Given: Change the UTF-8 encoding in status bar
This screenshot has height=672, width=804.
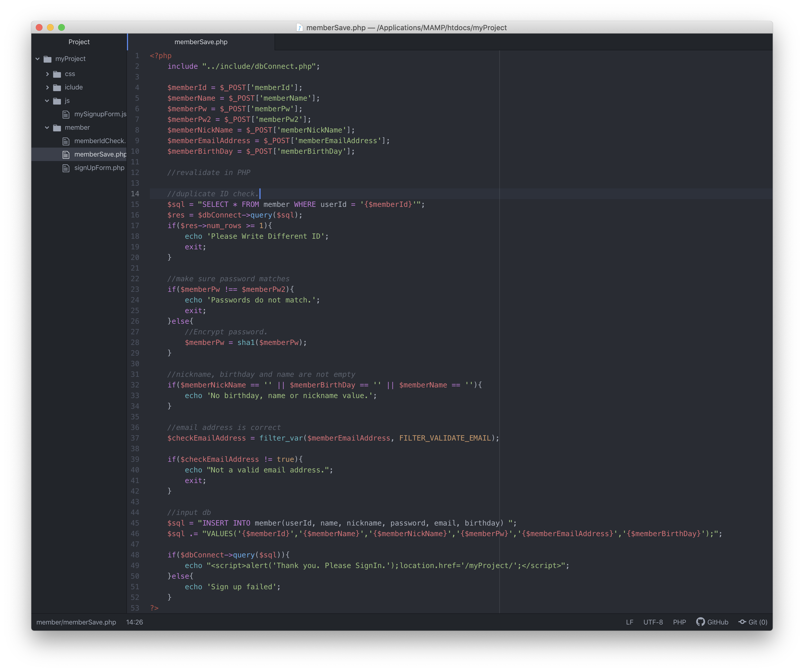Looking at the screenshot, I should [653, 622].
